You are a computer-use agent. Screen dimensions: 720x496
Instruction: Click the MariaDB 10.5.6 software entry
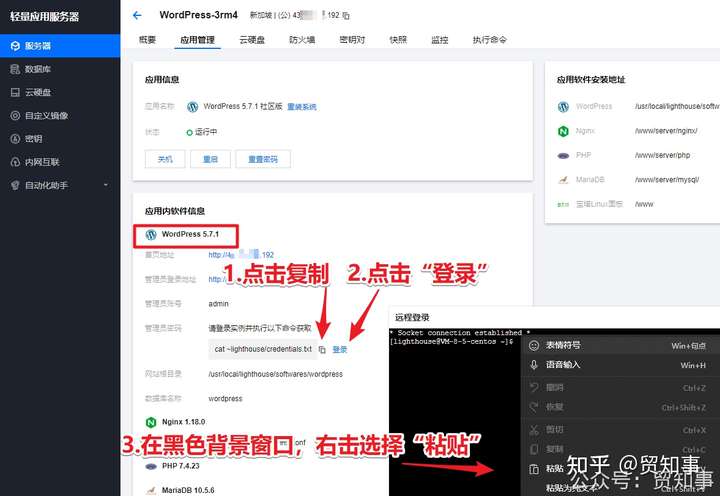pyautogui.click(x=180, y=490)
